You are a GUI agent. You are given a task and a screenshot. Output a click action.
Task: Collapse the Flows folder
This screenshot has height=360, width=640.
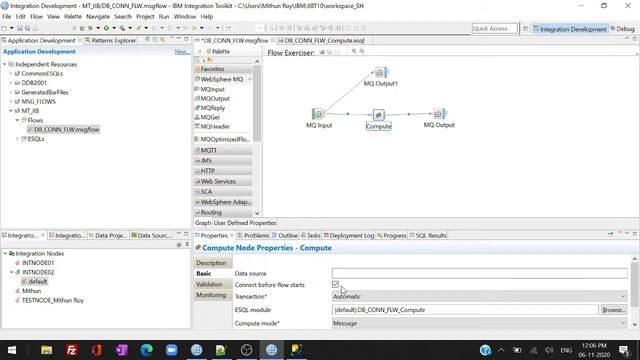click(x=17, y=120)
